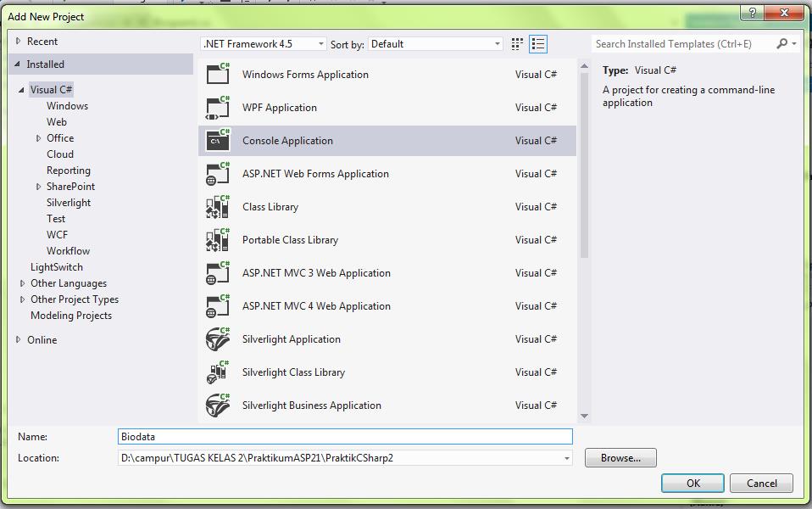Select the Web category in tree
Screen dimensions: 812x509
57,122
